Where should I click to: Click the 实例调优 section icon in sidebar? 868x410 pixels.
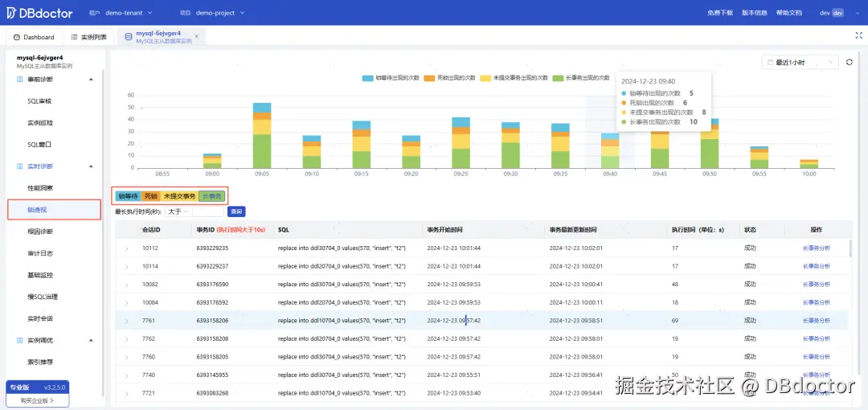click(x=20, y=340)
